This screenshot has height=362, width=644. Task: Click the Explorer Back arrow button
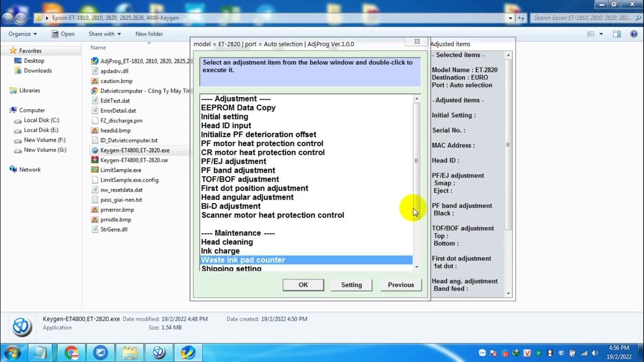tap(8, 18)
